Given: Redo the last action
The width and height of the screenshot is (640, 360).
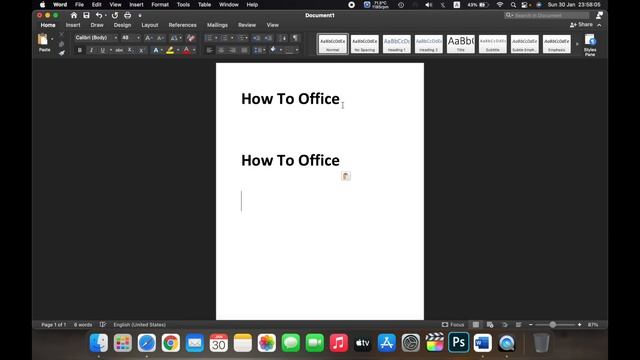Looking at the screenshot, I should pyautogui.click(x=115, y=16).
